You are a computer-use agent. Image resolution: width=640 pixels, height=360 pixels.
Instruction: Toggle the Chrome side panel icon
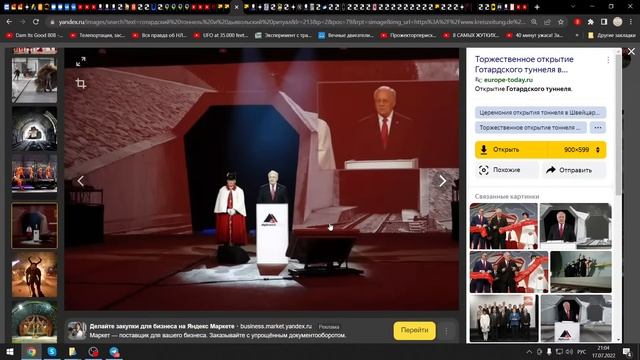[x=604, y=22]
